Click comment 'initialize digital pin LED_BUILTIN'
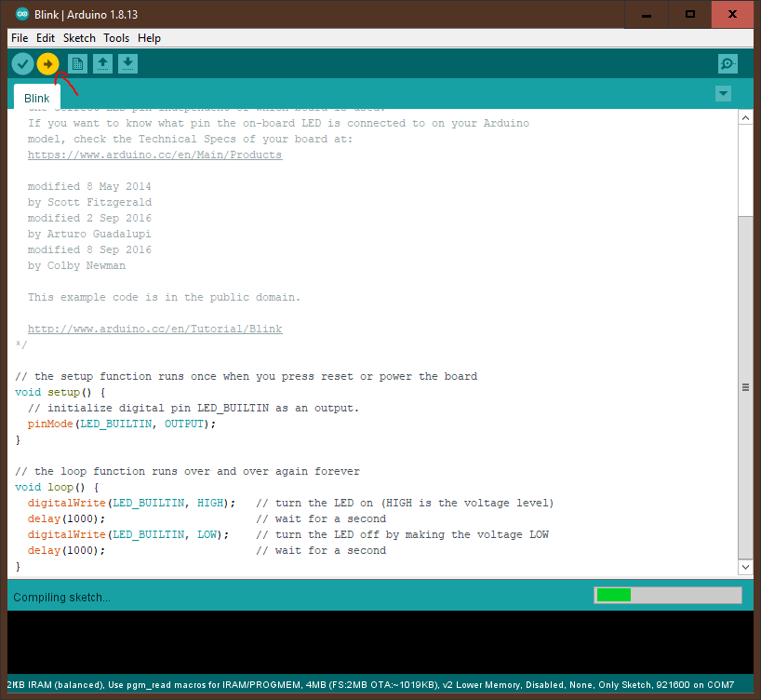The height and width of the screenshot is (700, 761). tap(194, 408)
